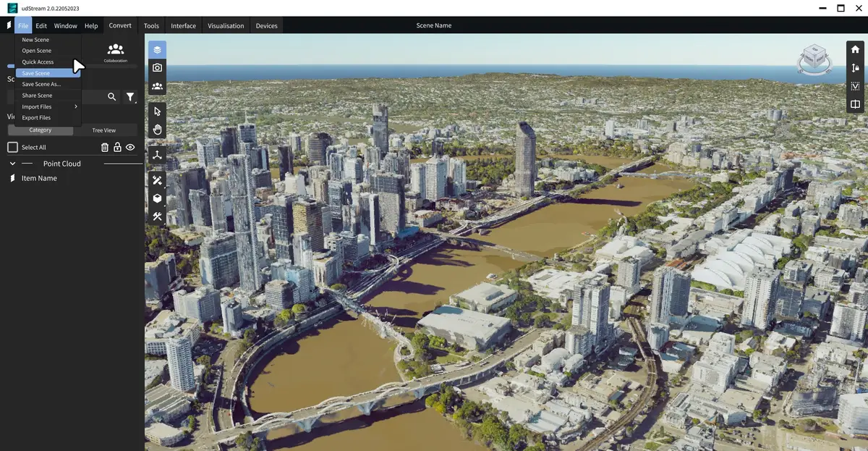The image size is (868, 451).
Task: Expand the Import Files submenu
Action: pyautogui.click(x=48, y=106)
